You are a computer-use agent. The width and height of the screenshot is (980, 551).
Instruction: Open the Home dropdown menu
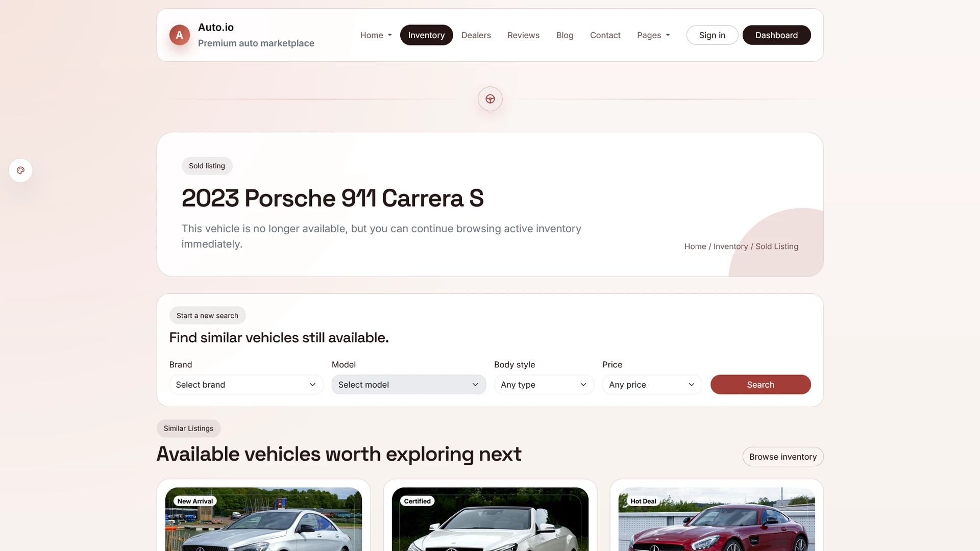coord(376,35)
